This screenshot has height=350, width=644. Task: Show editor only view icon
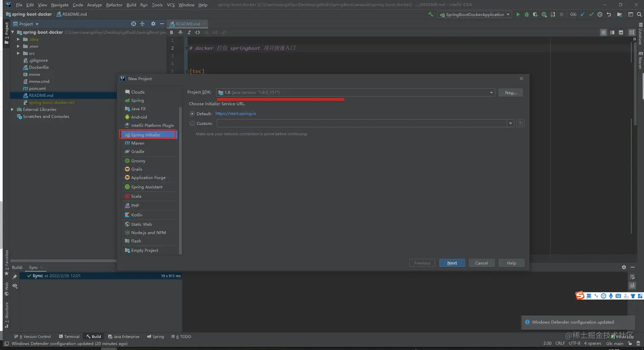click(x=604, y=32)
